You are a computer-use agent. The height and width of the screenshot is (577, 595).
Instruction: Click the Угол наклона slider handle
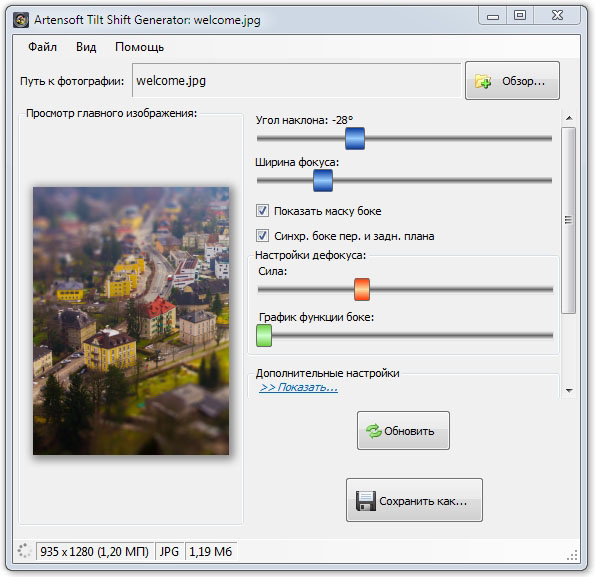coord(355,138)
